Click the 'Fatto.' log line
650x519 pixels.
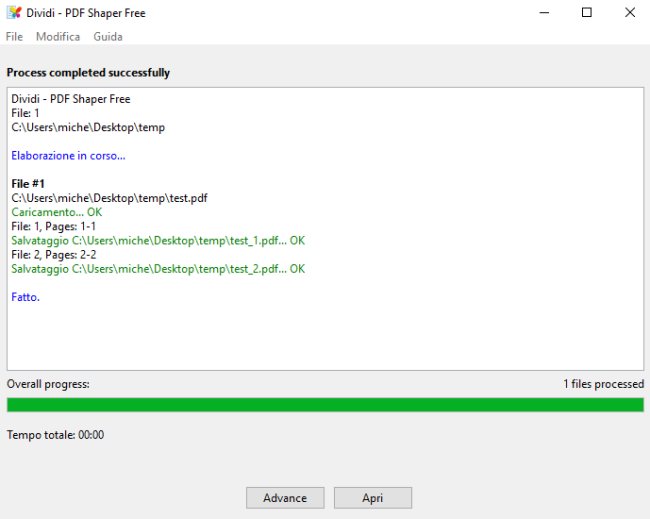coord(25,297)
